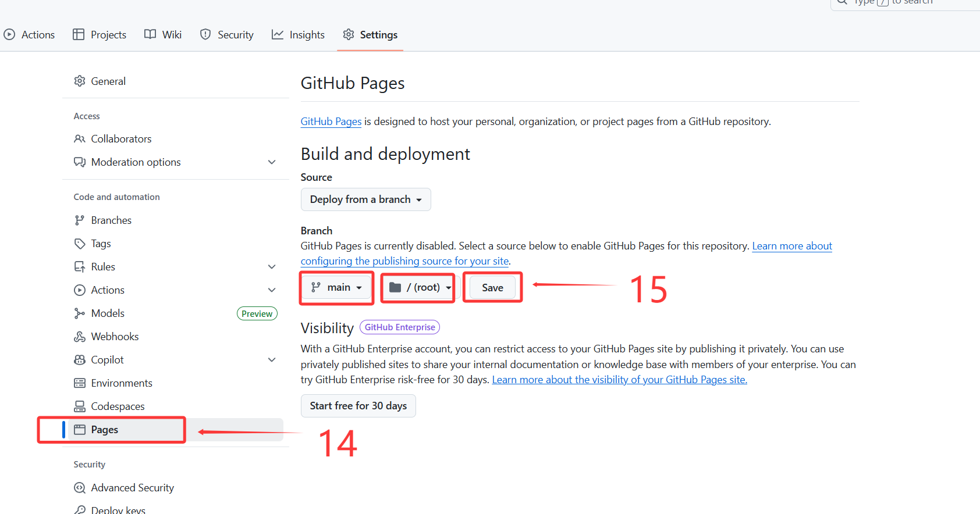Click the Pages browser icon
The width and height of the screenshot is (980, 514).
(80, 430)
